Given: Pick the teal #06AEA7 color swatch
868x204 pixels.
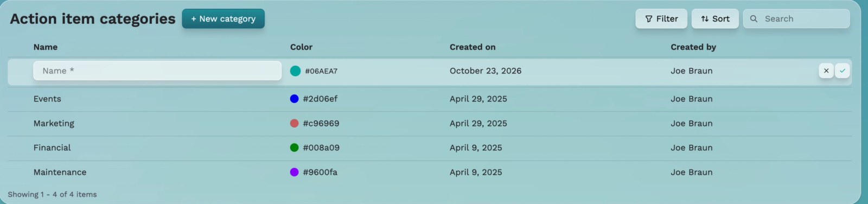Looking at the screenshot, I should (295, 71).
